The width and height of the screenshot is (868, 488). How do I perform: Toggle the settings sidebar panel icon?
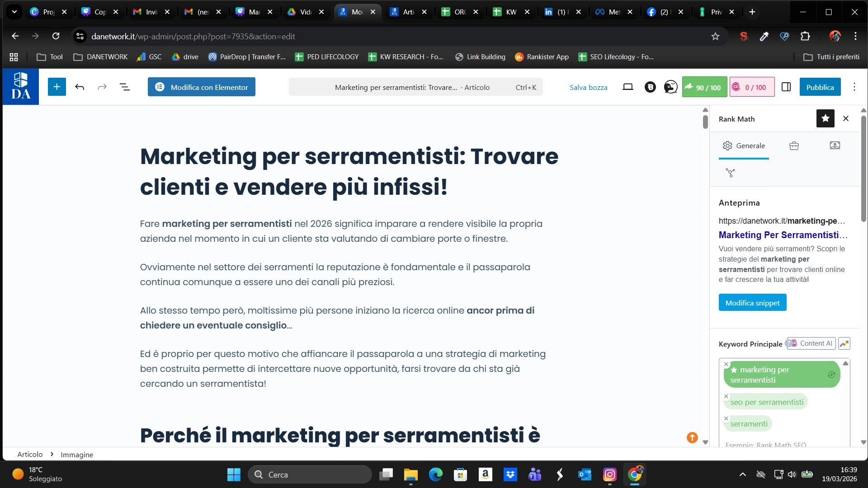pos(786,87)
